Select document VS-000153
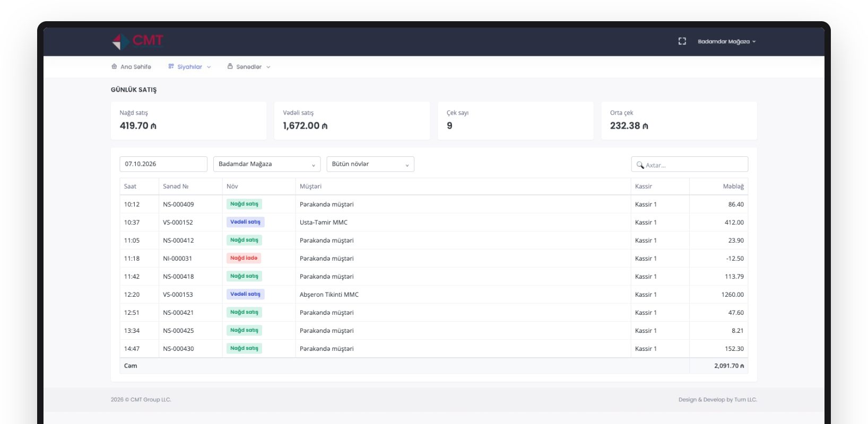 [178, 295]
